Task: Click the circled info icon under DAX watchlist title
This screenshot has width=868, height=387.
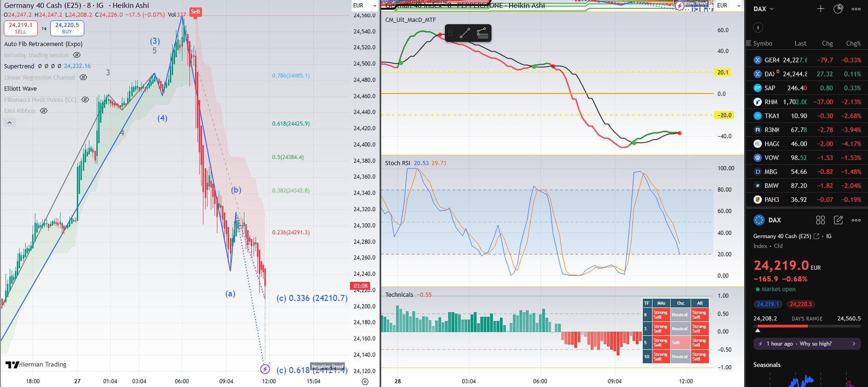Action: coord(758,27)
